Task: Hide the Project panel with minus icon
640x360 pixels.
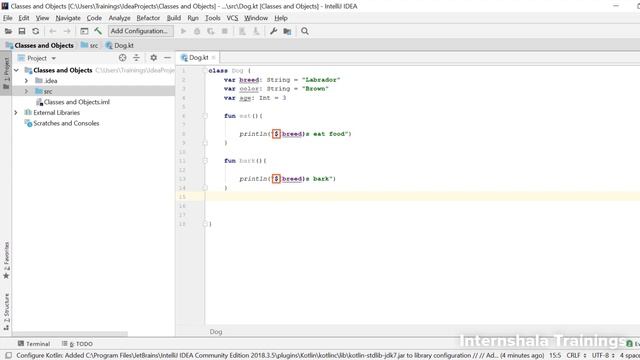Action: point(167,58)
